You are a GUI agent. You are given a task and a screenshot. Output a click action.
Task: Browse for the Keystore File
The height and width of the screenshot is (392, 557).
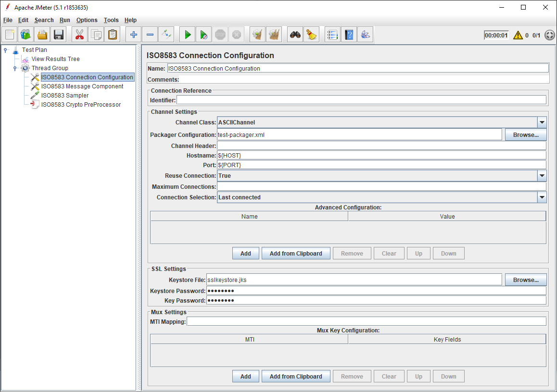[x=526, y=280]
